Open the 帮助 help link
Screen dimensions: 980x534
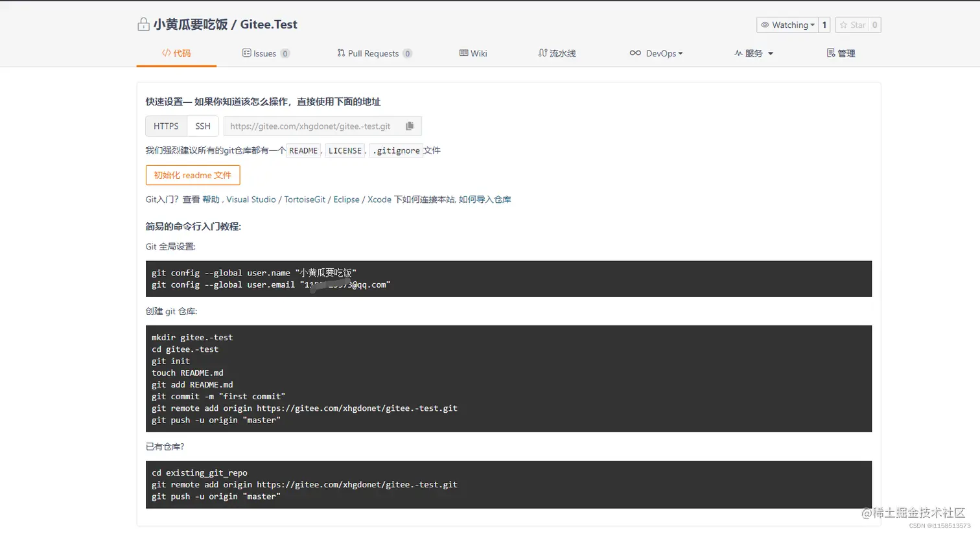pyautogui.click(x=211, y=200)
